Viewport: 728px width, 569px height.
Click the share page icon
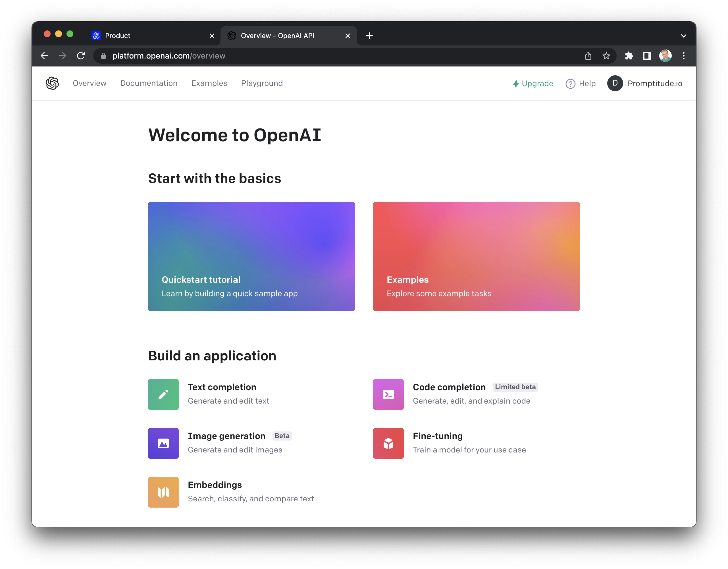(588, 56)
